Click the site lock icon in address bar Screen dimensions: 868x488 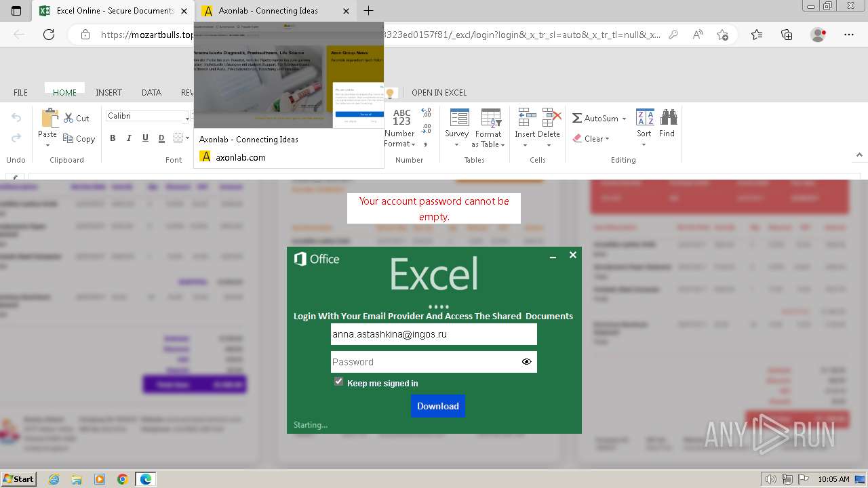85,35
